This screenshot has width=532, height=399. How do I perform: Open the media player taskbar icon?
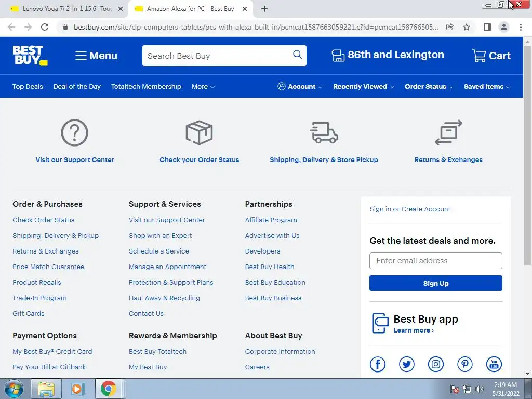pyautogui.click(x=77, y=389)
